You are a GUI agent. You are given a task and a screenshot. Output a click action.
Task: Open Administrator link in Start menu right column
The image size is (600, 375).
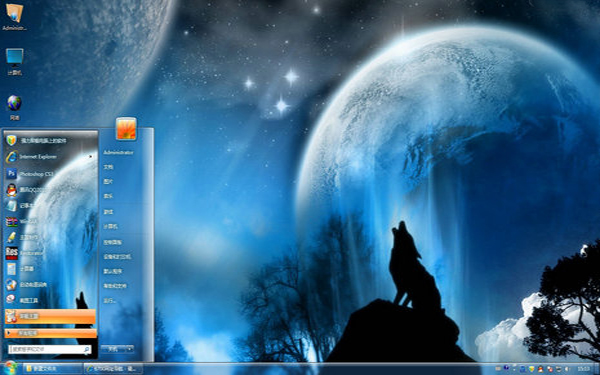(x=119, y=152)
